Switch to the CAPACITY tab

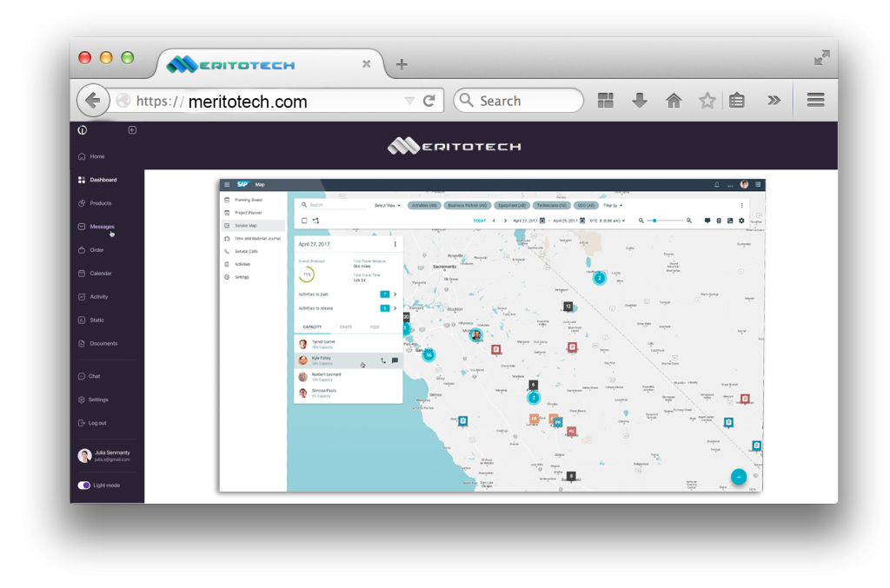[312, 327]
